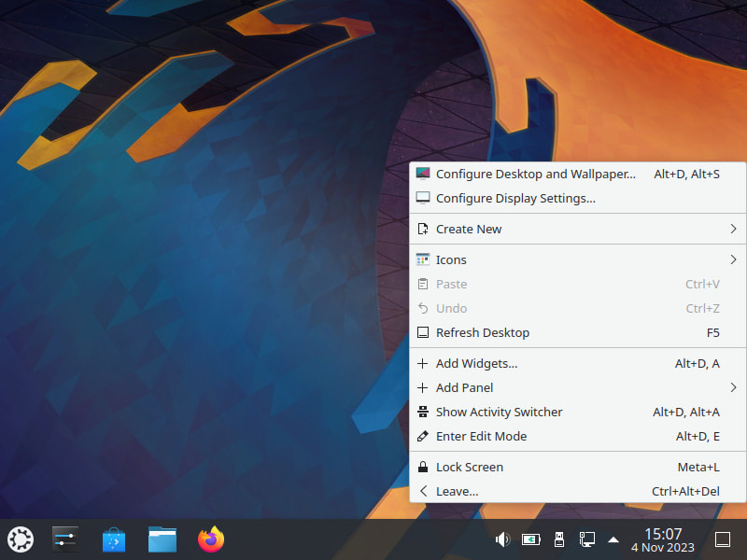Screen dimensions: 747x560
Task: Open the clock showing 15:07
Action: [x=663, y=534]
